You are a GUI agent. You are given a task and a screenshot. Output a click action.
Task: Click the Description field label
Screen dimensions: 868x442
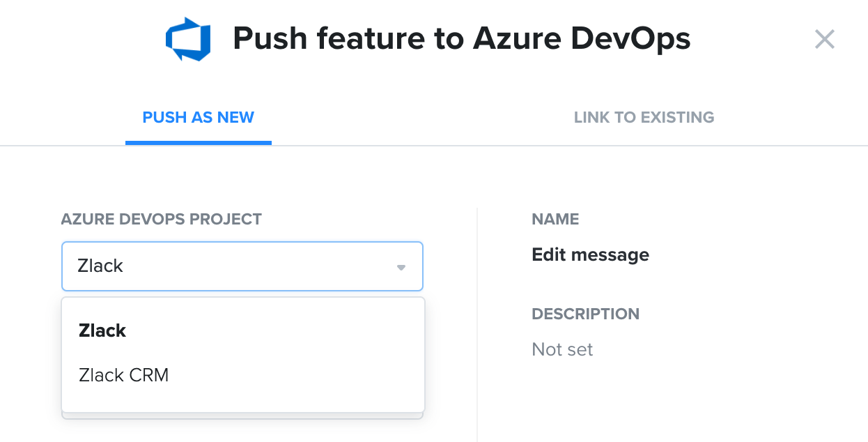[585, 314]
